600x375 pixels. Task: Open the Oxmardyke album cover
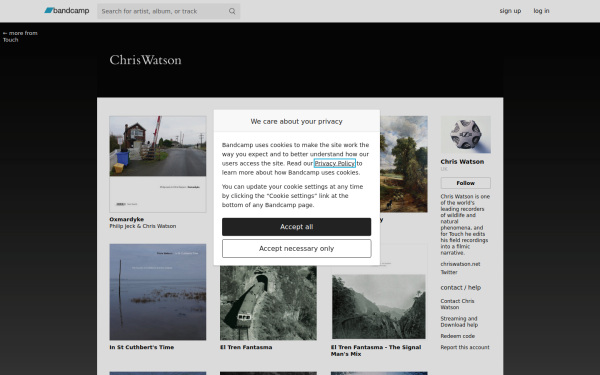[158, 164]
